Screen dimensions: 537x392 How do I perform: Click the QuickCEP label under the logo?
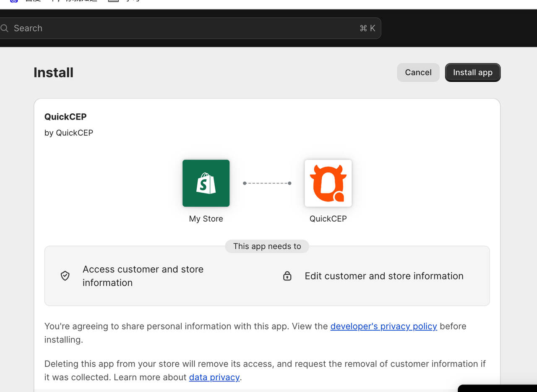point(328,219)
